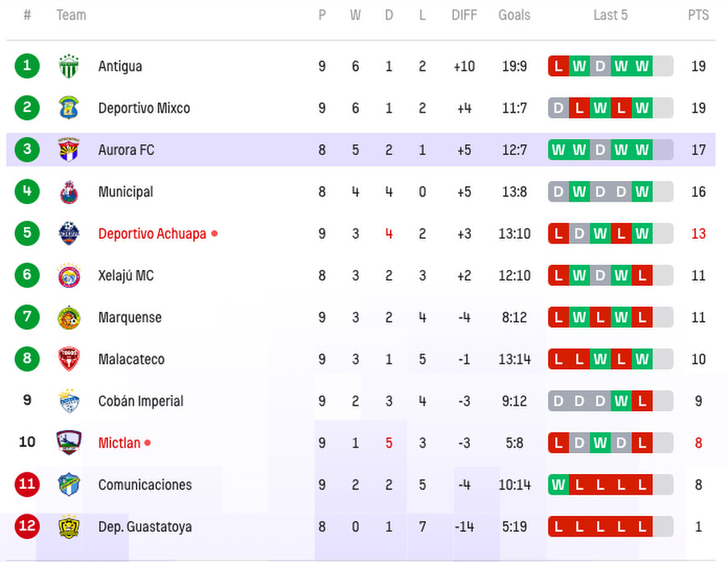Screen dimensions: 728x562
Task: Click the Dep. Guastatoya badge icon
Action: pos(69,527)
